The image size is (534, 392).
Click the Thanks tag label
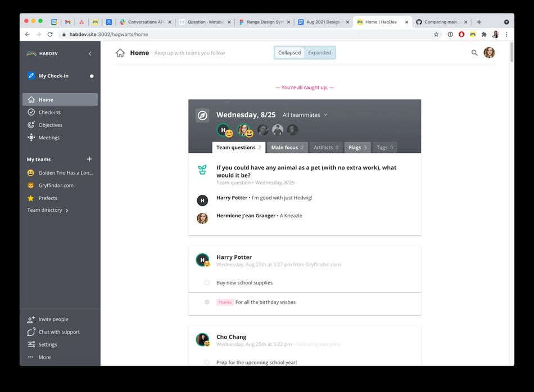[x=225, y=302]
